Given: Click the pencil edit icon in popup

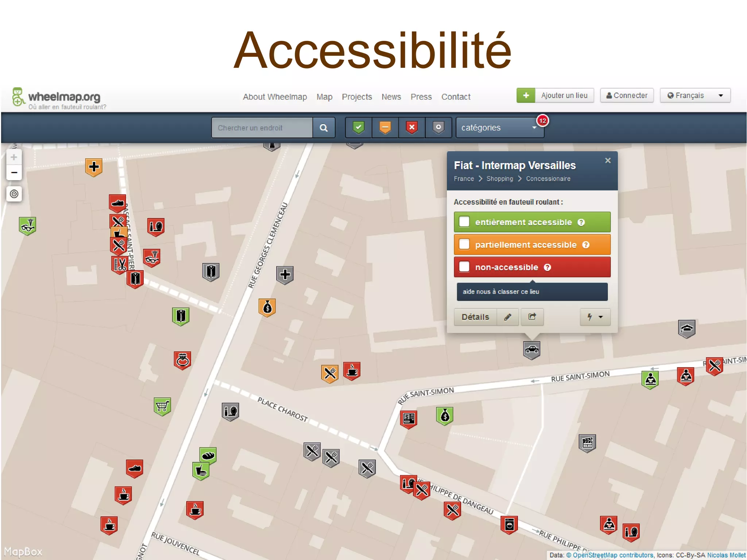Looking at the screenshot, I should (x=508, y=317).
